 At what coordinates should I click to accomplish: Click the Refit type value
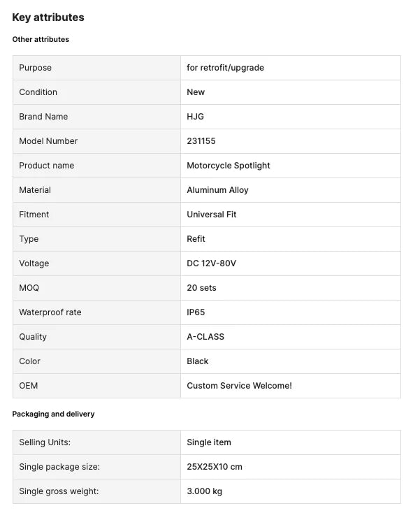tap(196, 239)
